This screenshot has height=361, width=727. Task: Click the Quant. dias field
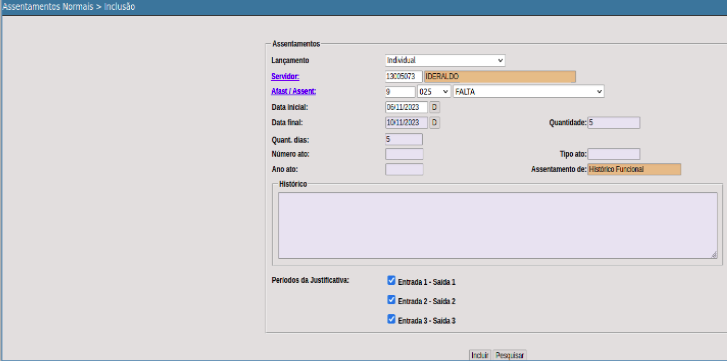tap(404, 139)
